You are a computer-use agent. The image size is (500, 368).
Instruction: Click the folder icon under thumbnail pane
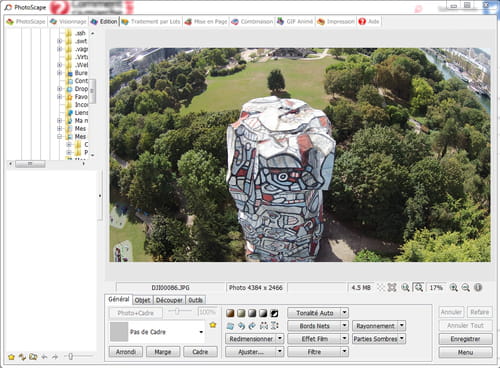coord(33,357)
